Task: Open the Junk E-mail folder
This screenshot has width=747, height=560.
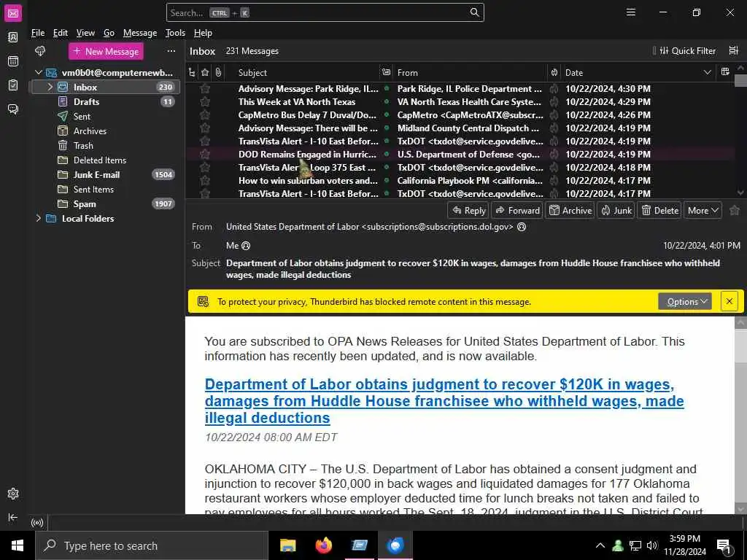Action: point(106,175)
